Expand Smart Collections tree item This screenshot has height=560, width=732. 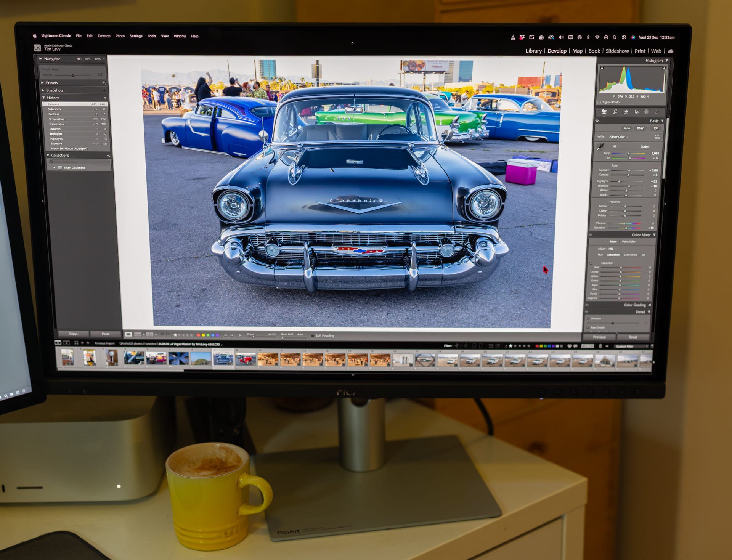pos(55,168)
